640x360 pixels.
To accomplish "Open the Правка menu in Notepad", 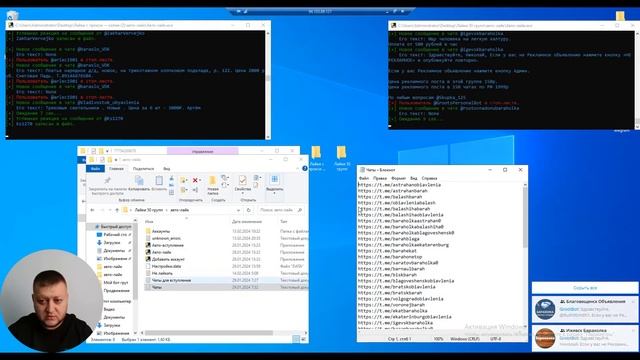I will point(380,178).
